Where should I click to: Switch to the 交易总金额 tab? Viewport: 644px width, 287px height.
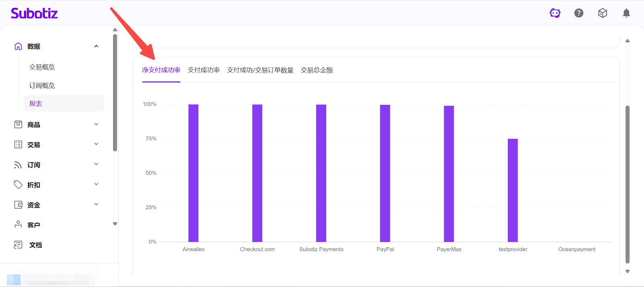(317, 70)
